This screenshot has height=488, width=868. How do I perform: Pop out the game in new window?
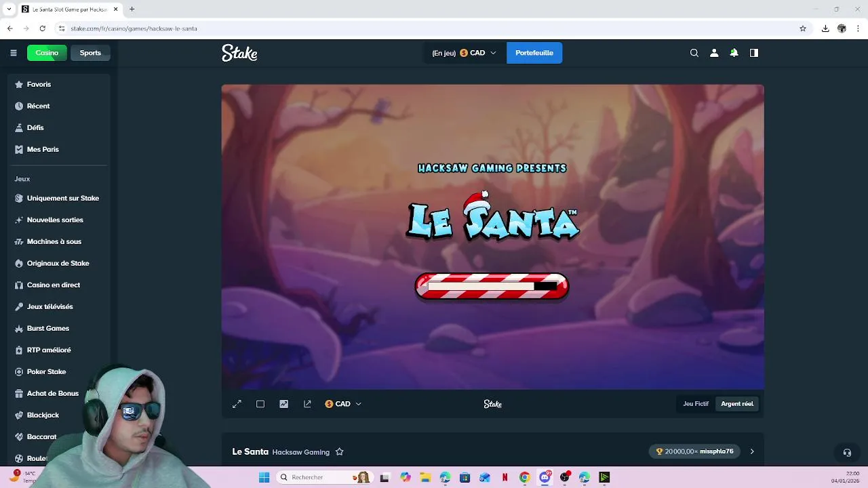[307, 404]
